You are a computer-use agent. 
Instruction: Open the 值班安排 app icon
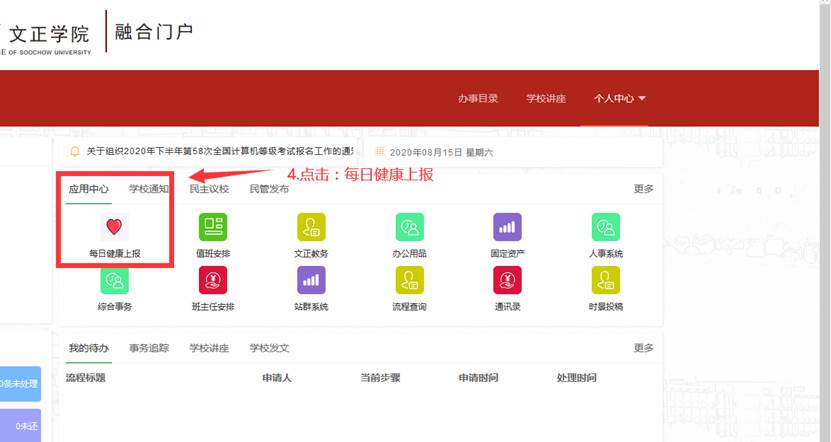tap(212, 227)
